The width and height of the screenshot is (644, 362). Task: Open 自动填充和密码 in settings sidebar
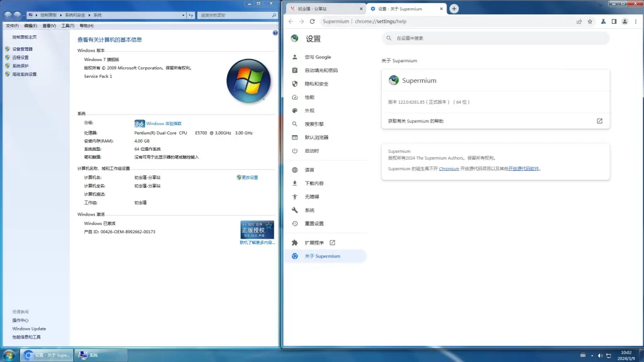click(x=321, y=70)
